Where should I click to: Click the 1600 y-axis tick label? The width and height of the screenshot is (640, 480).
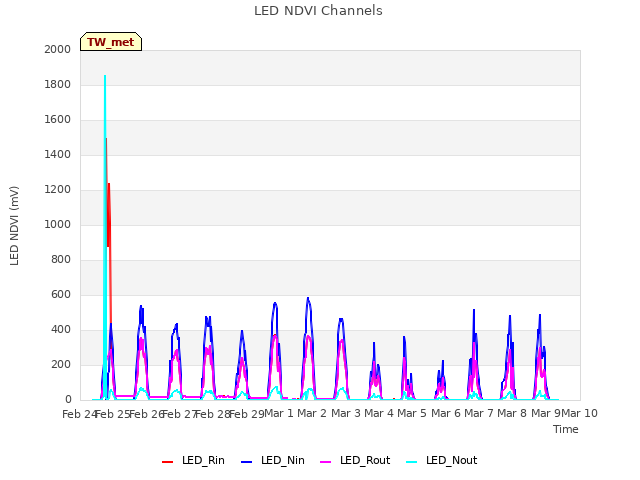[x=58, y=120]
